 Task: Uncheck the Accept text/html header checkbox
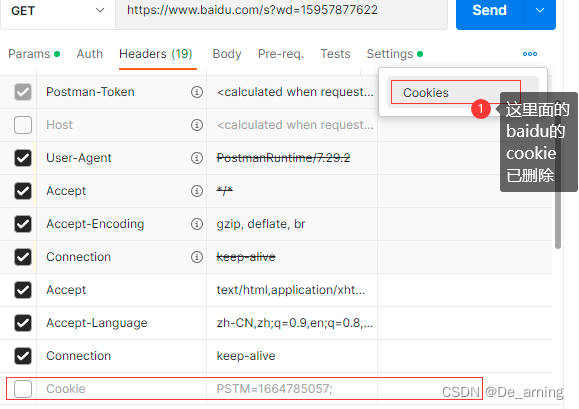pyautogui.click(x=23, y=290)
